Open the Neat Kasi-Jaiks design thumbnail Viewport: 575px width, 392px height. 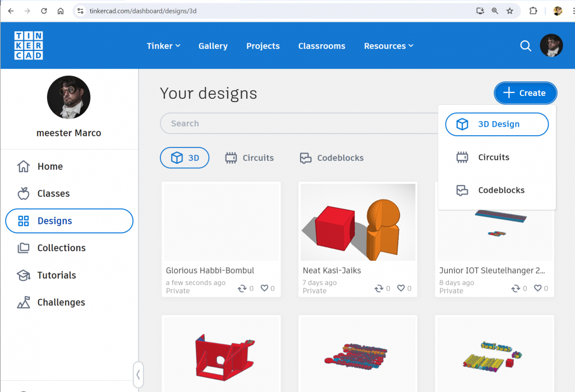click(x=357, y=222)
